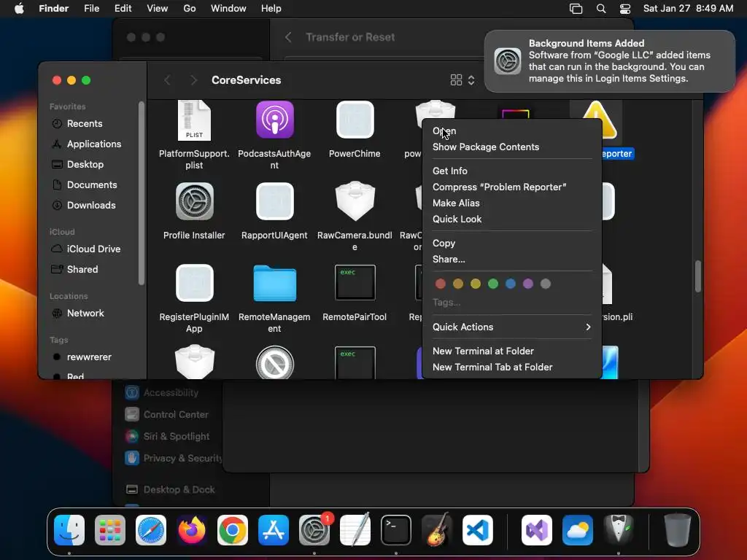Apply the green tag color

[493, 284]
